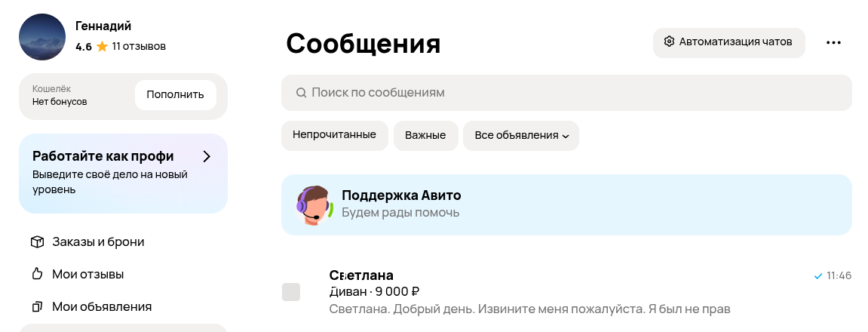The width and height of the screenshot is (868, 332).
Task: Expand the Все объявления dropdown
Action: [x=521, y=135]
